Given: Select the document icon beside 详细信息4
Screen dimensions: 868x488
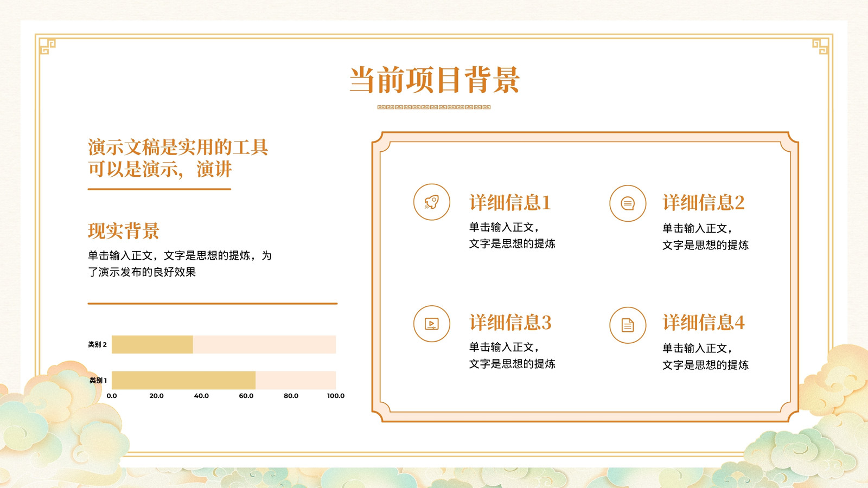Looking at the screenshot, I should click(x=628, y=325).
